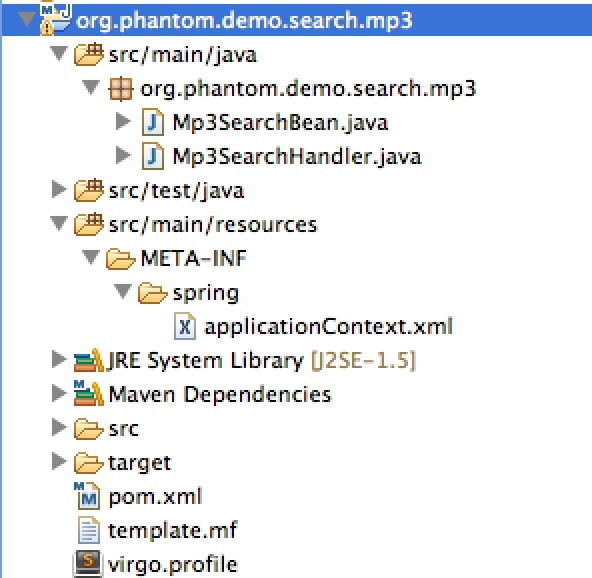Select the src/test/java label

pos(176,192)
